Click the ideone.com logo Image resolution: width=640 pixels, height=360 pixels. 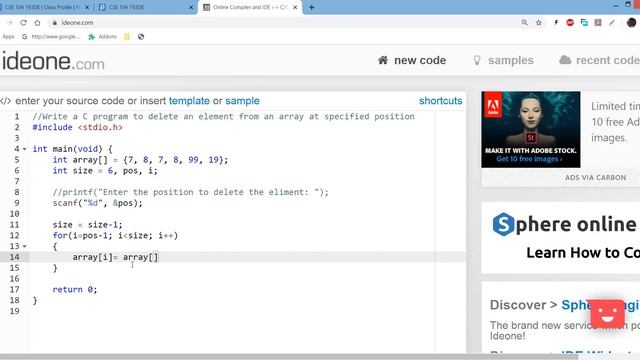click(53, 61)
